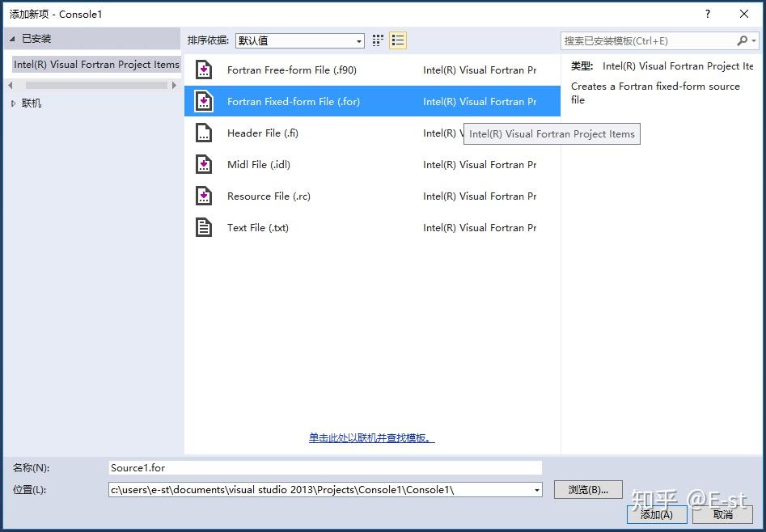This screenshot has height=532, width=766.
Task: Select the Fortran Free-form File (.f90) icon
Action: (x=203, y=70)
